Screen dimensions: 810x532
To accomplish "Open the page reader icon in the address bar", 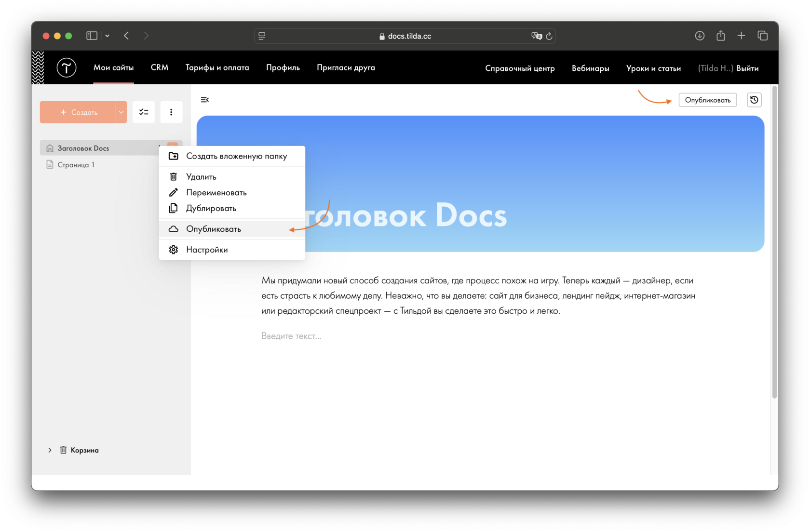I will click(x=262, y=36).
